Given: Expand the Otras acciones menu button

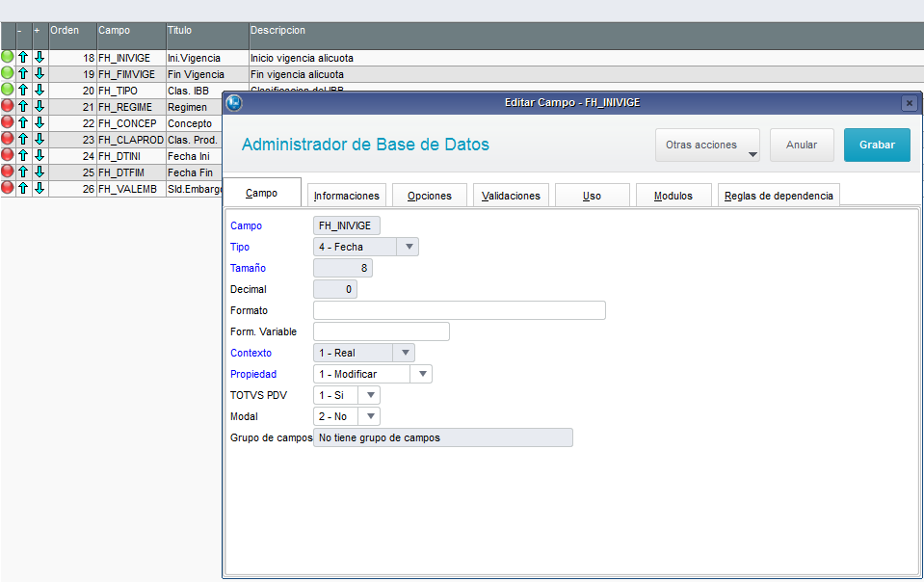Looking at the screenshot, I should [x=707, y=145].
